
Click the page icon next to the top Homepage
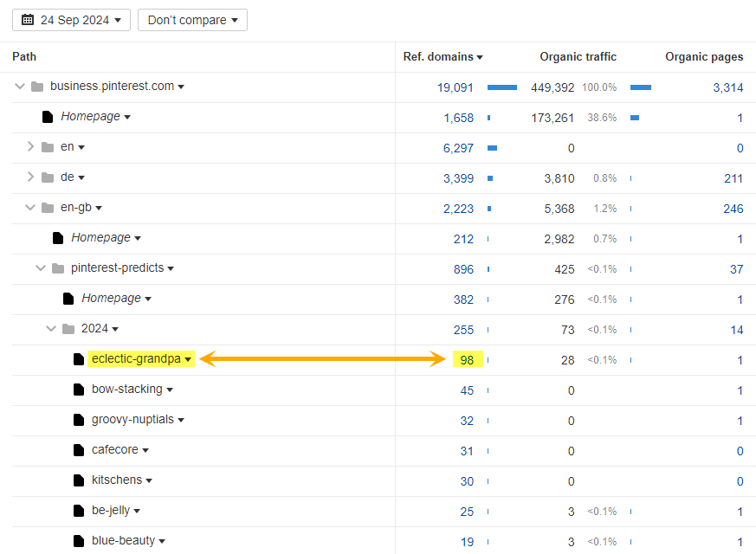point(48,116)
